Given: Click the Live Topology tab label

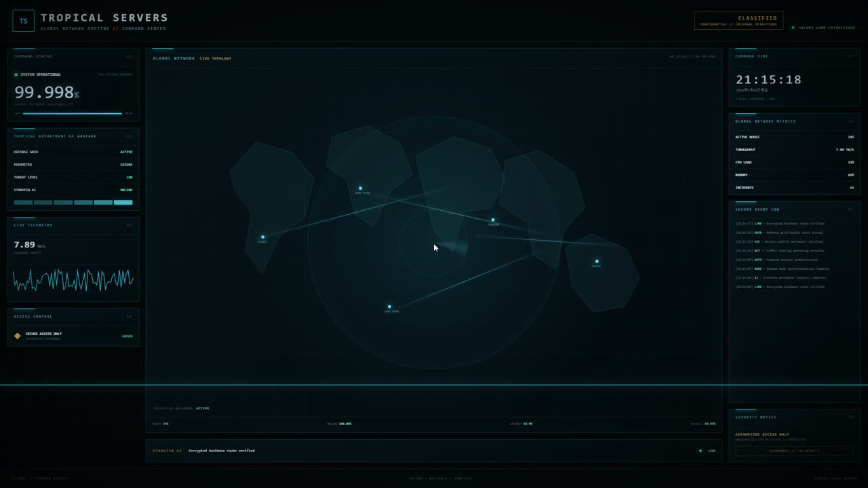Looking at the screenshot, I should pos(216,58).
